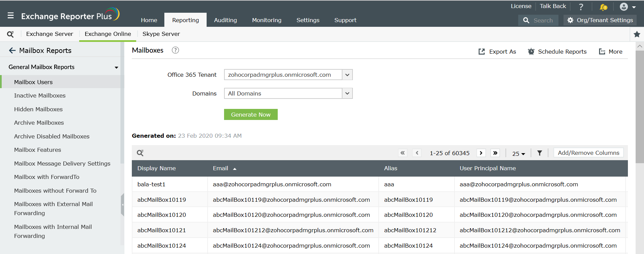
Task: Click the report search icon beside Exchange Server
Action: coord(10,34)
